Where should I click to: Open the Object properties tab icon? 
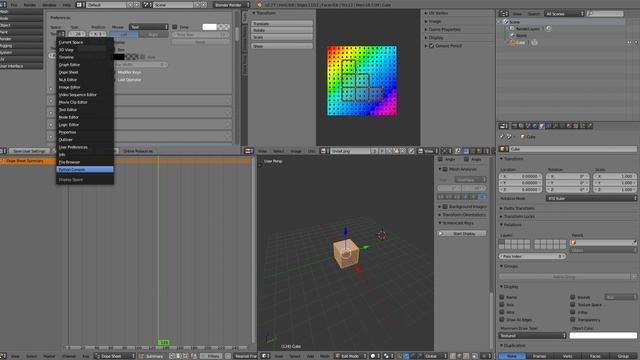click(x=542, y=126)
